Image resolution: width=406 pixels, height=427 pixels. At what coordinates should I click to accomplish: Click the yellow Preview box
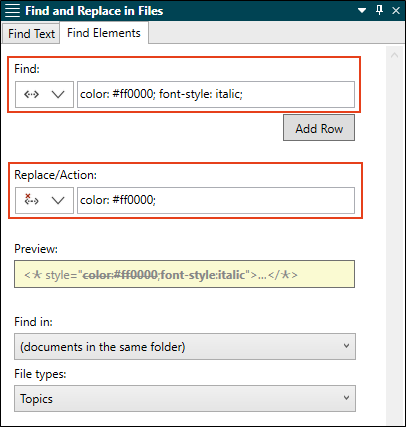pos(184,274)
